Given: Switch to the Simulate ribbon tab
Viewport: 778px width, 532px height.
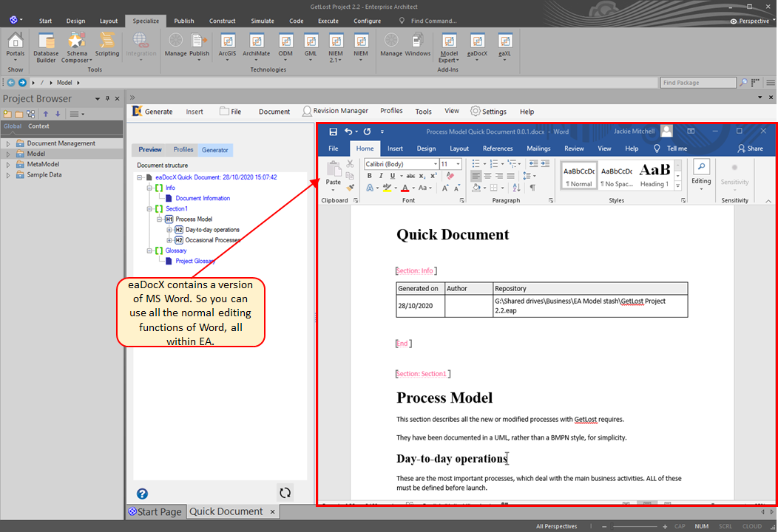Looking at the screenshot, I should pyautogui.click(x=263, y=21).
